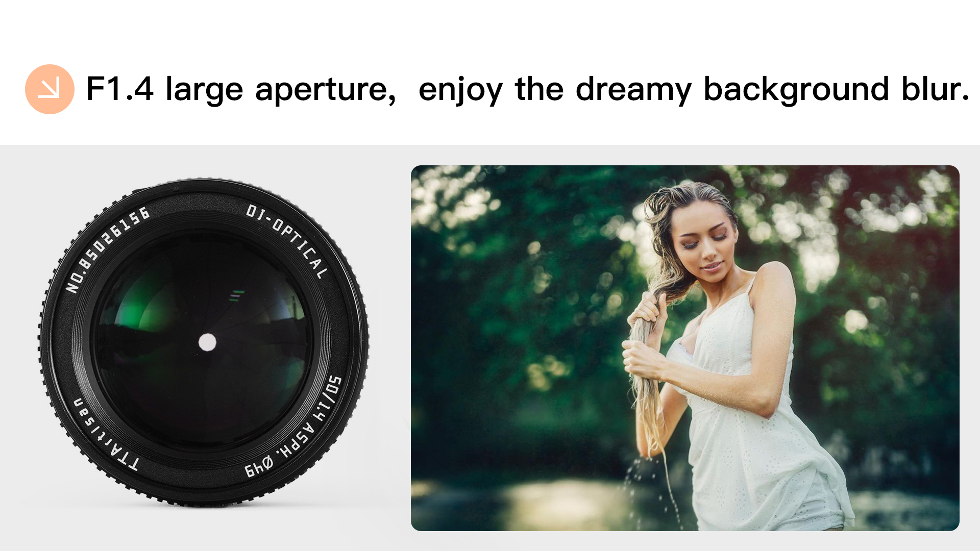Screen dimensions: 980x551
Task: Click the orange circular arrow icon
Action: click(50, 89)
